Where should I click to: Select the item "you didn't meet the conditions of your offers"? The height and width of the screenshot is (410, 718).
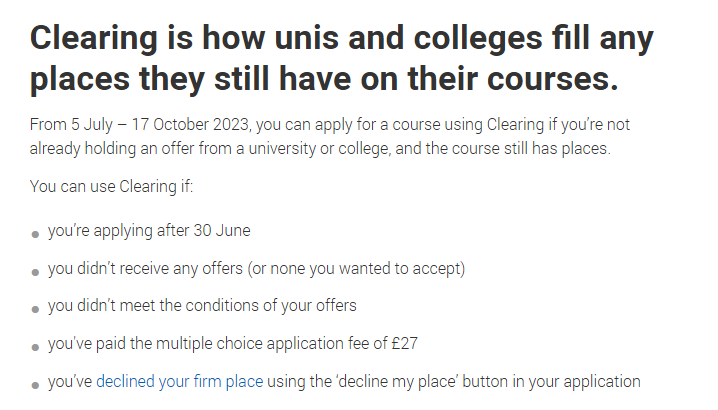202,306
